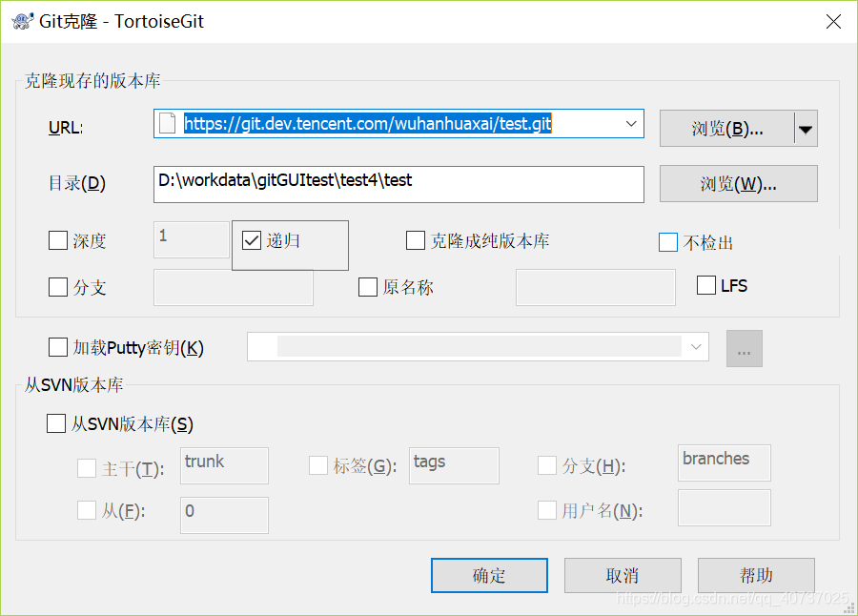Enable the 分支 branch checkbox

(58, 286)
